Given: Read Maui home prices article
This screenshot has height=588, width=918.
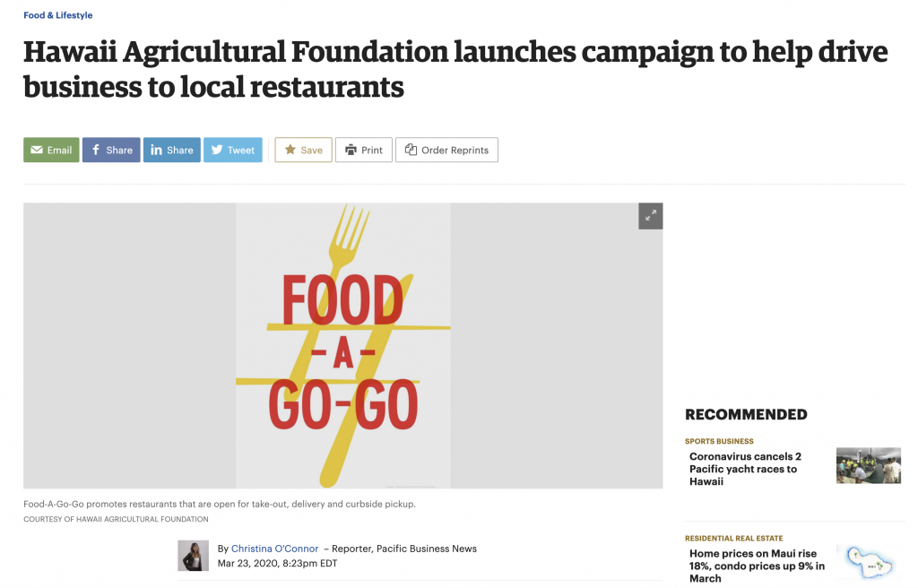Looking at the screenshot, I should click(757, 566).
